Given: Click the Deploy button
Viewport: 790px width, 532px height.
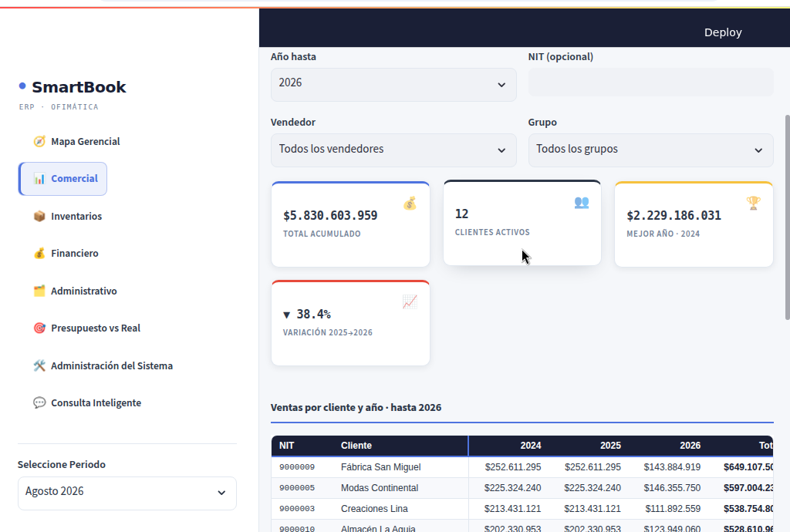Looking at the screenshot, I should tap(722, 32).
